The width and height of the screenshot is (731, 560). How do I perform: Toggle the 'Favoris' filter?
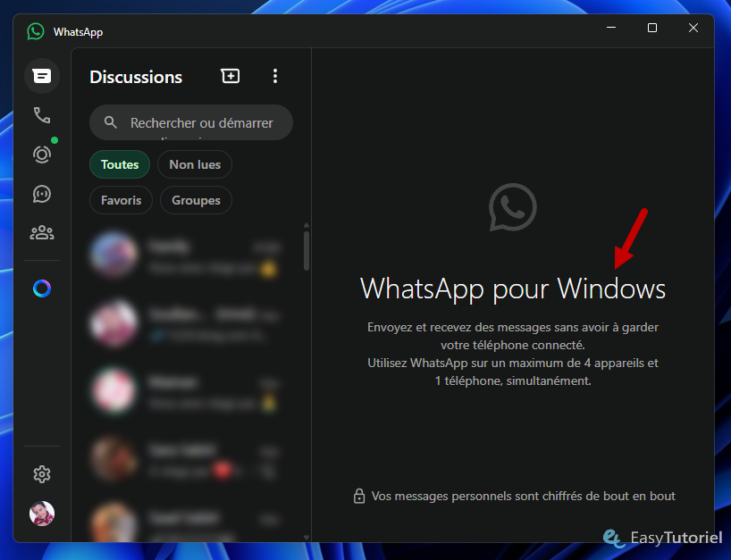[121, 200]
